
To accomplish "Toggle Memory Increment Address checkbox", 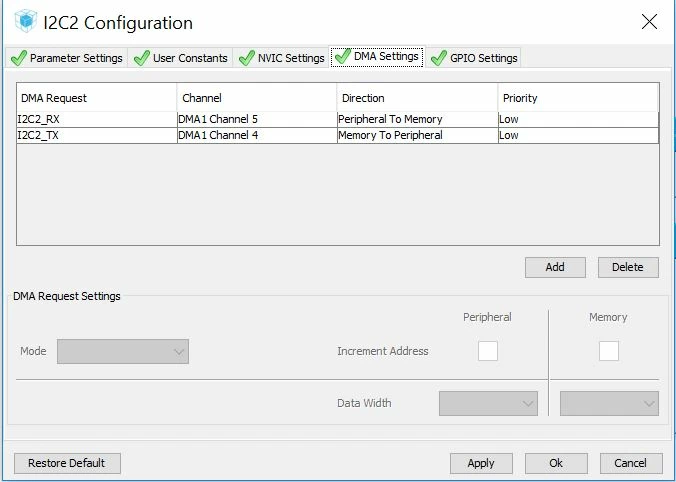I will 609,351.
